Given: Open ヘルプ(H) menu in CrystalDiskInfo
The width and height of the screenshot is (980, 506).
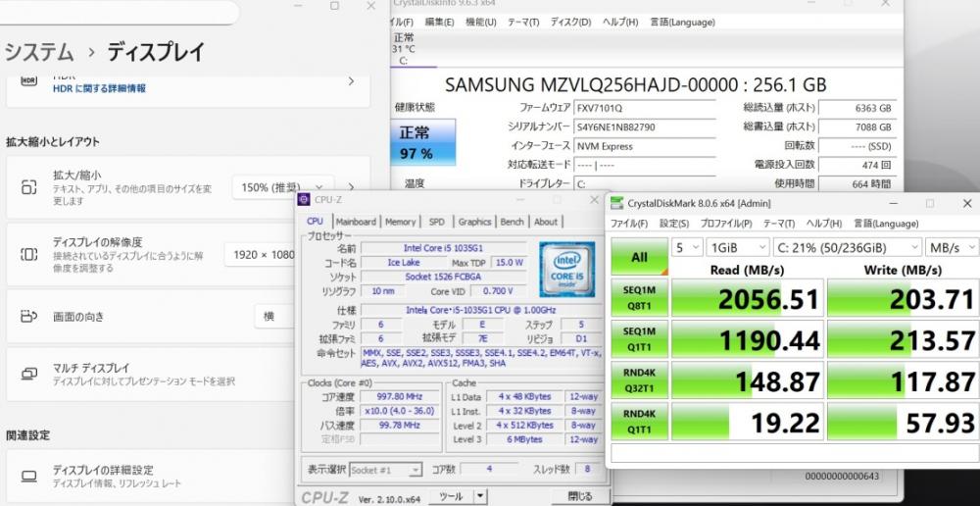Looking at the screenshot, I should 620,22.
